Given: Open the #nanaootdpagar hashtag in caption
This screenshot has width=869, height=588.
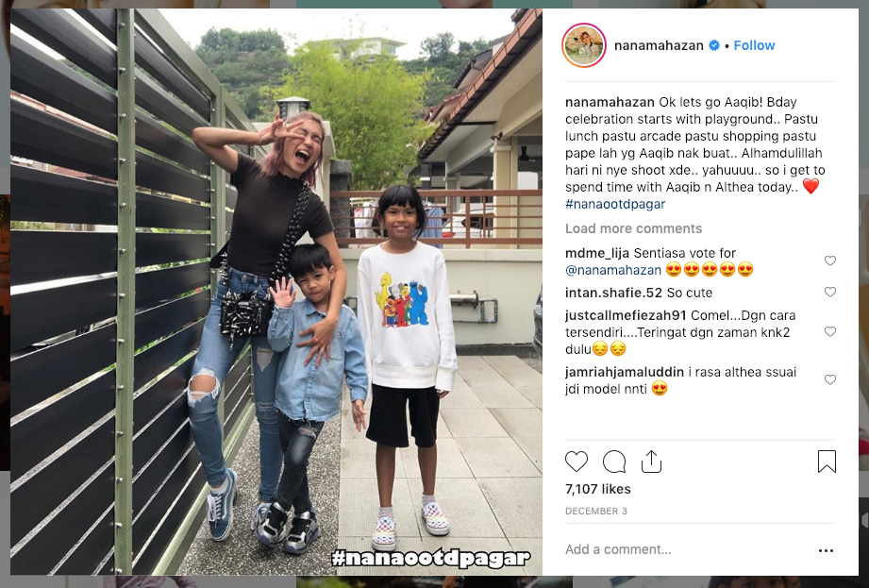Looking at the screenshot, I should point(615,204).
